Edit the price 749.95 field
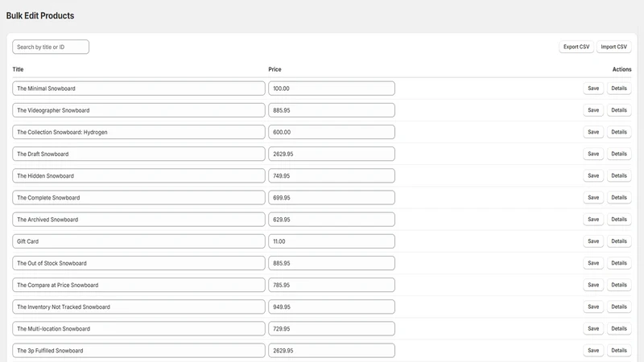 [x=332, y=175]
